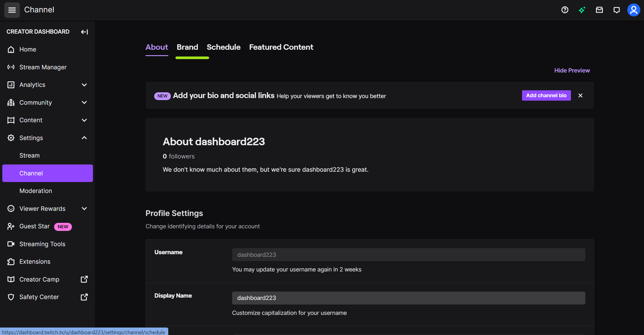Image resolution: width=644 pixels, height=335 pixels.
Task: Switch to Schedule tab
Action: point(223,47)
